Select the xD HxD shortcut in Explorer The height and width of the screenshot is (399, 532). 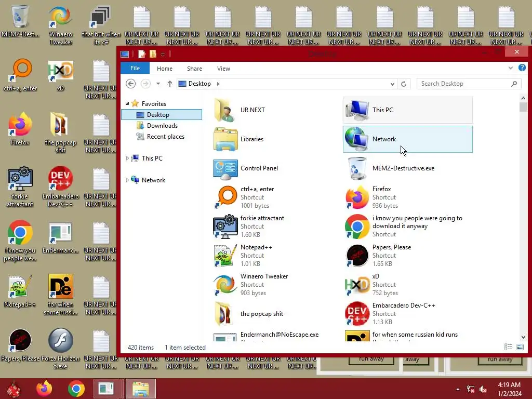coord(407,285)
